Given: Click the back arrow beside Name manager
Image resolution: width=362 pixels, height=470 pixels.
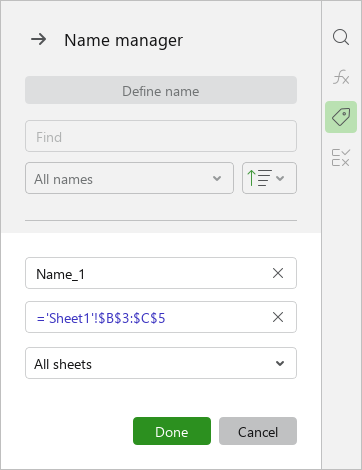Looking at the screenshot, I should pos(39,40).
